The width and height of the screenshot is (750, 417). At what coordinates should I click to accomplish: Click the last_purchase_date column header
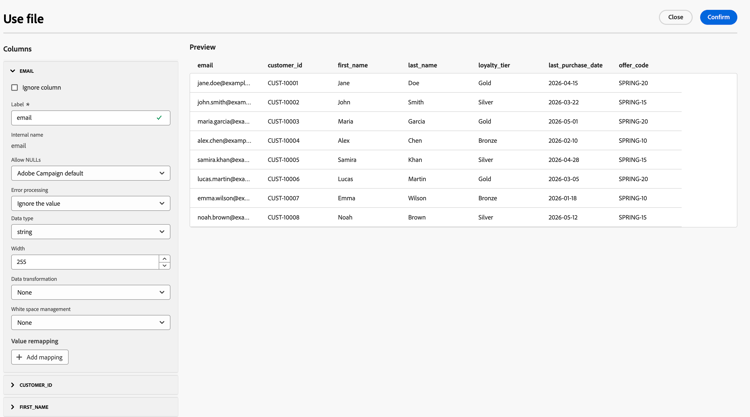[575, 65]
